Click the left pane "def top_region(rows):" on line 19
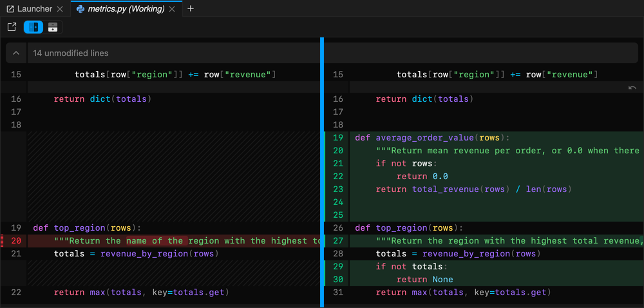The height and width of the screenshot is (308, 644). [x=87, y=228]
